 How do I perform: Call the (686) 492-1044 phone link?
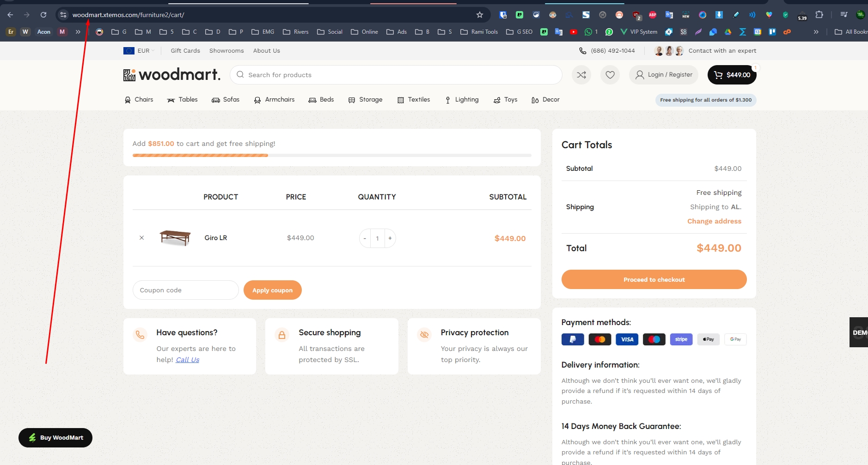[x=607, y=51]
